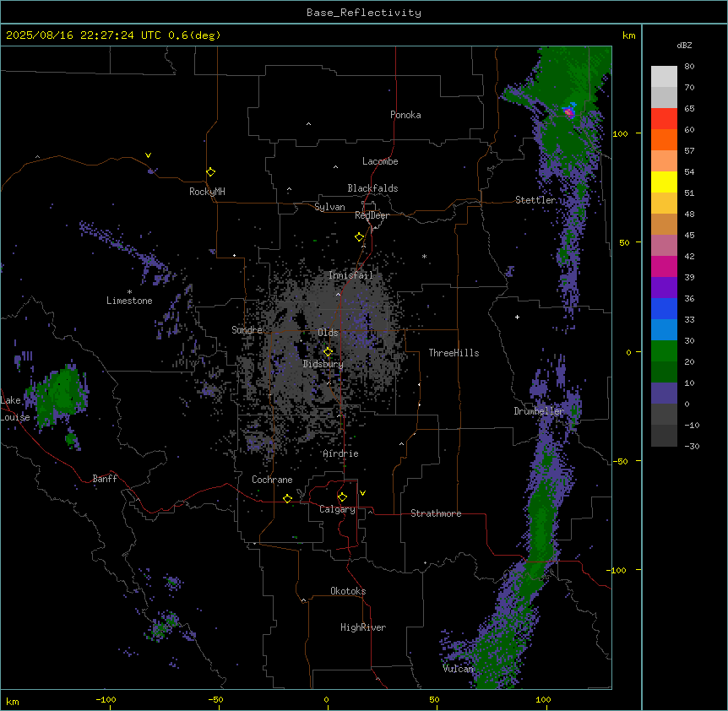Click the Blackfalds city label
This screenshot has width=728, height=711.
pyautogui.click(x=372, y=188)
